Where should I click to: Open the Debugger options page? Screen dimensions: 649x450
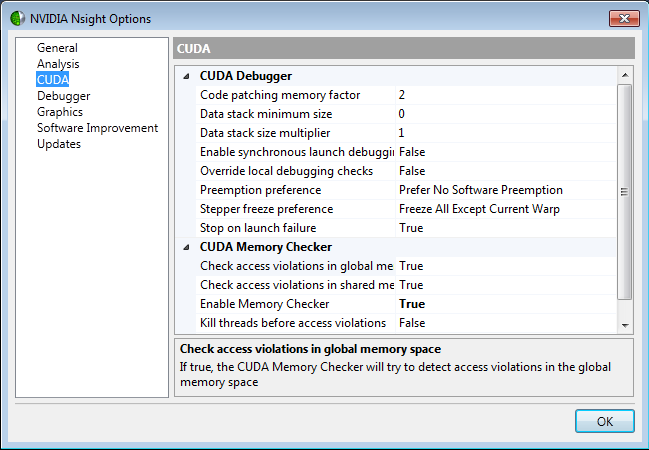[x=63, y=96]
